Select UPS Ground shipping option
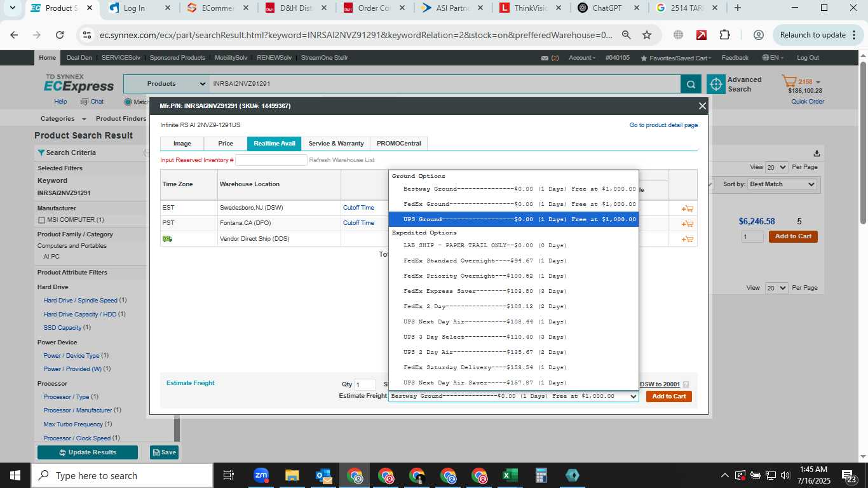 coord(513,219)
